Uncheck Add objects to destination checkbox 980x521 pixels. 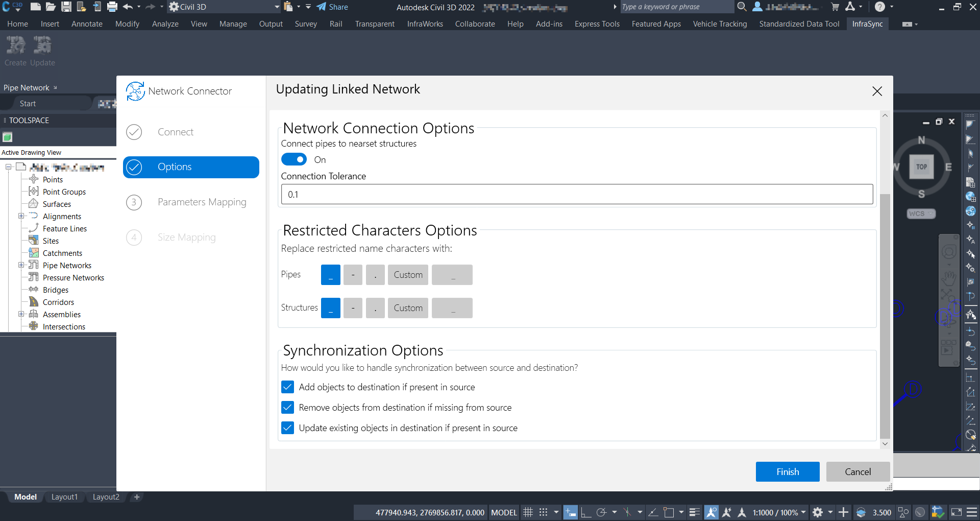pos(288,387)
